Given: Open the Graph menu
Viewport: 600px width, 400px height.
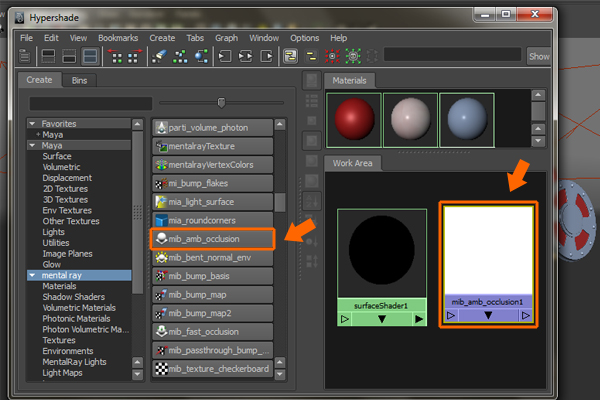Looking at the screenshot, I should pyautogui.click(x=226, y=37).
